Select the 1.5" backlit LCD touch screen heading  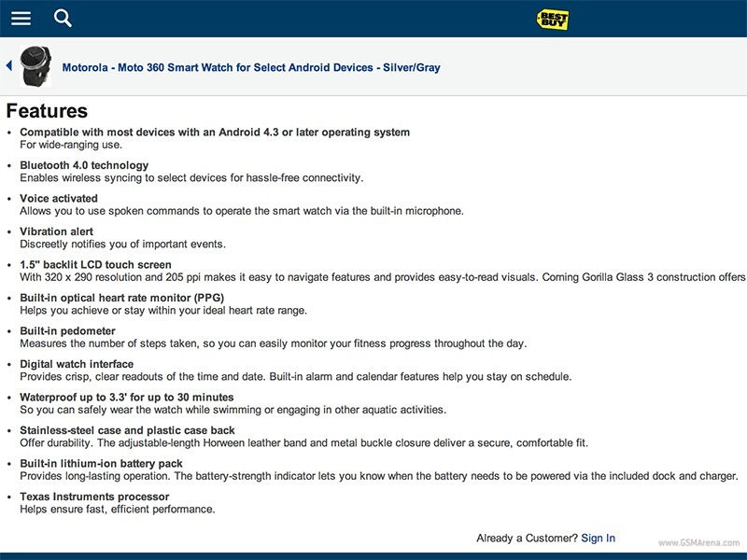pyautogui.click(x=96, y=265)
